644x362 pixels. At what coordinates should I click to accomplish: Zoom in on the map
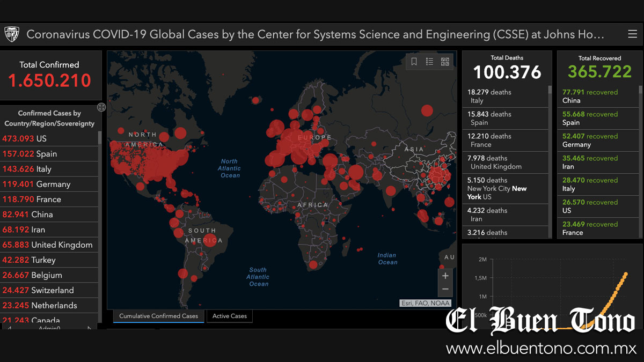(x=445, y=276)
